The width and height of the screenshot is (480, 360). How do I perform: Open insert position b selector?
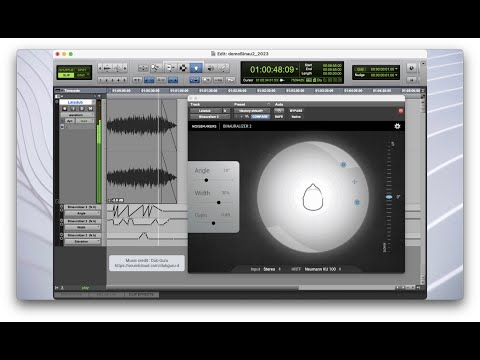226,111
